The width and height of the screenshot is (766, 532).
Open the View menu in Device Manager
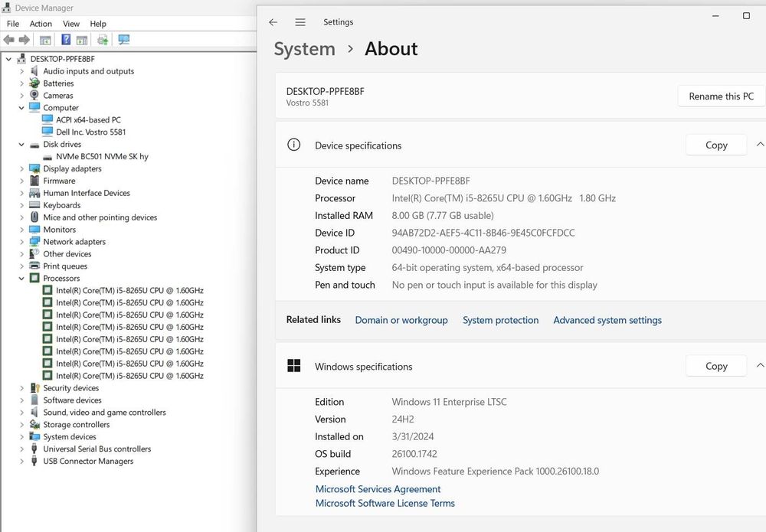pos(70,24)
